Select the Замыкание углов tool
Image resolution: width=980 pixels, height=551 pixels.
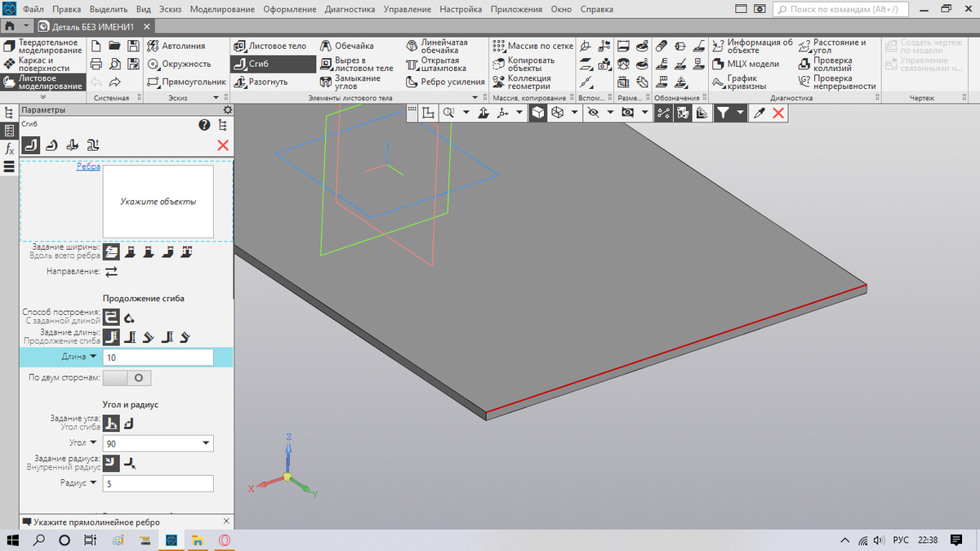[350, 82]
